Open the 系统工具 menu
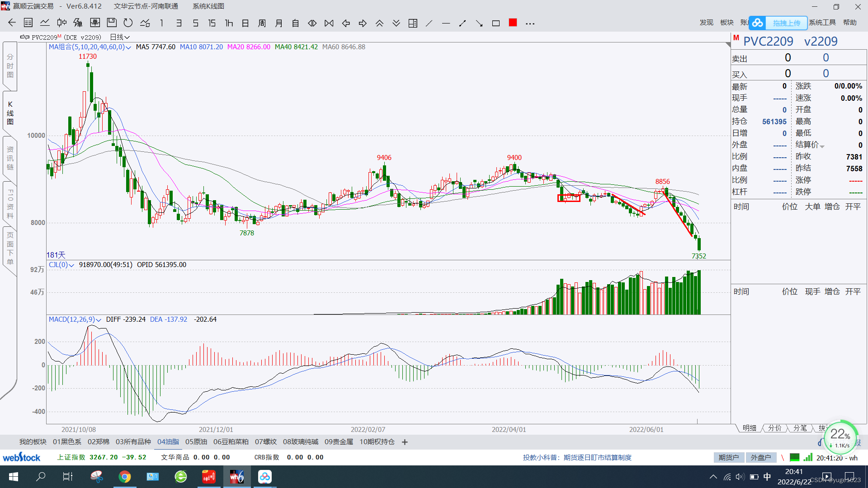This screenshot has height=488, width=868. 822,23
